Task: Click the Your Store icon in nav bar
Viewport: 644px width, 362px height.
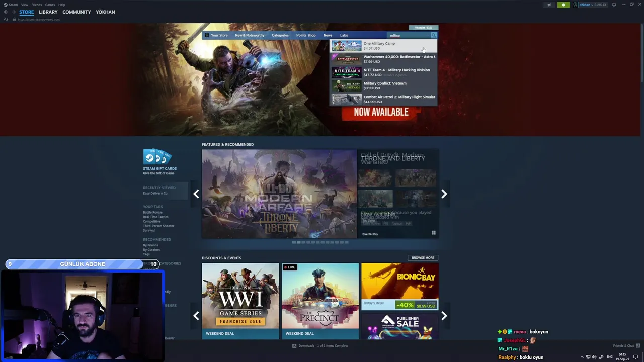Action: [206, 35]
